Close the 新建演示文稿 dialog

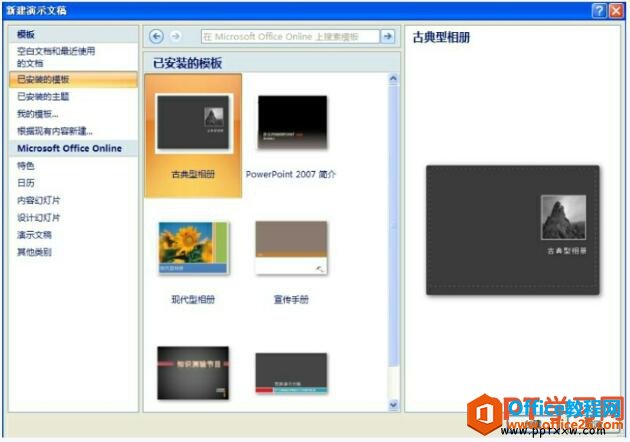point(616,11)
